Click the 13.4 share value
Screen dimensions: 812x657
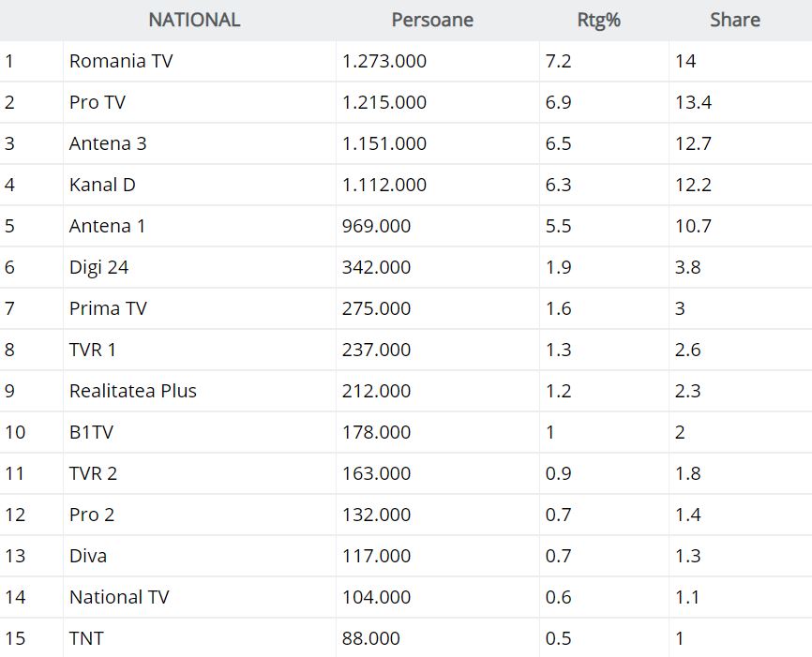[x=693, y=102]
